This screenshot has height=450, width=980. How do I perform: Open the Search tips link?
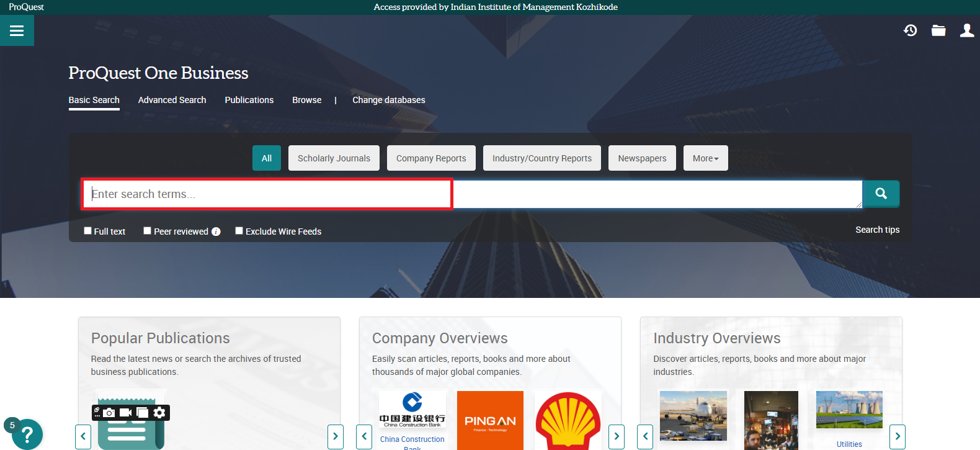point(877,230)
